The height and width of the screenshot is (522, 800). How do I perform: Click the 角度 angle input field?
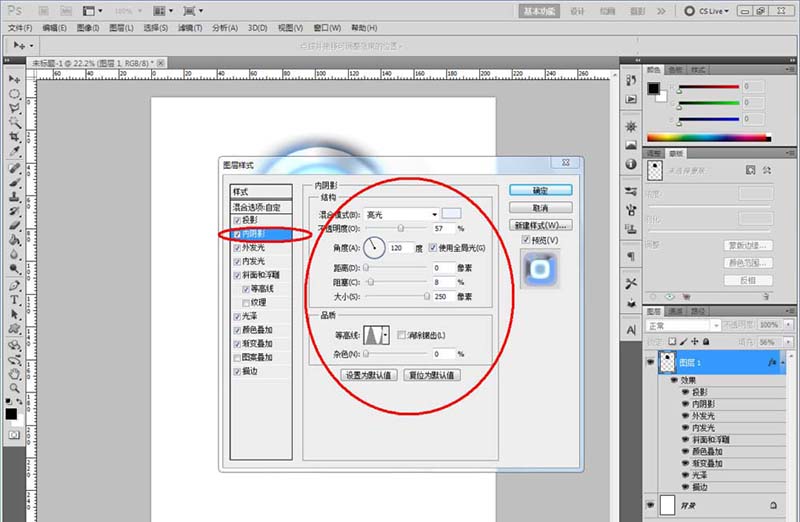pyautogui.click(x=400, y=248)
